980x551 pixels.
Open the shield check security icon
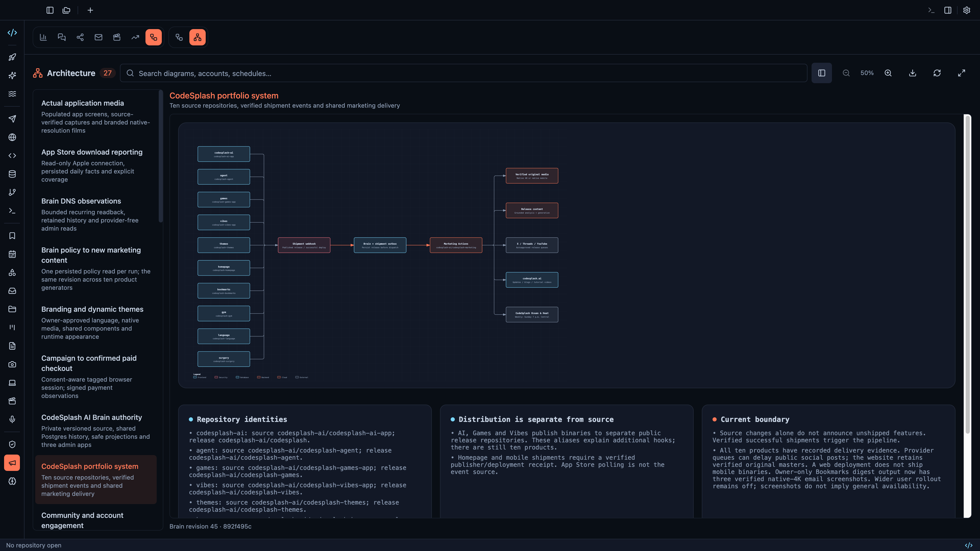[12, 444]
